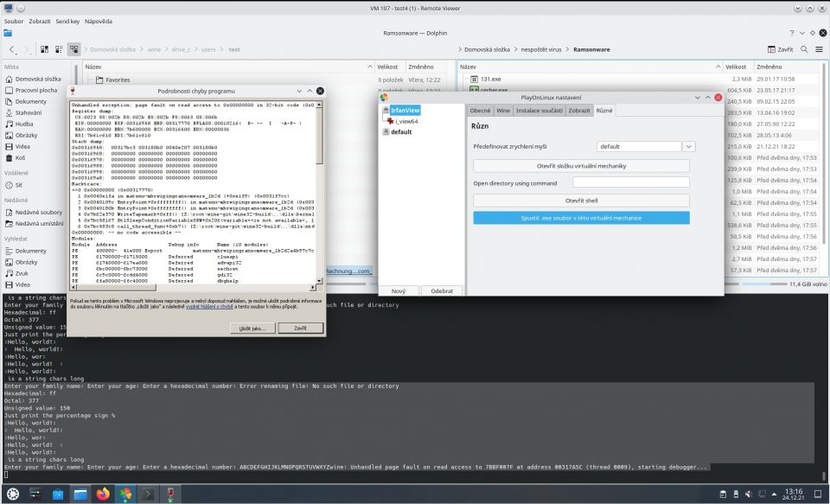Click the mouse acceleration default combo field
830x504 pixels.
pos(639,147)
